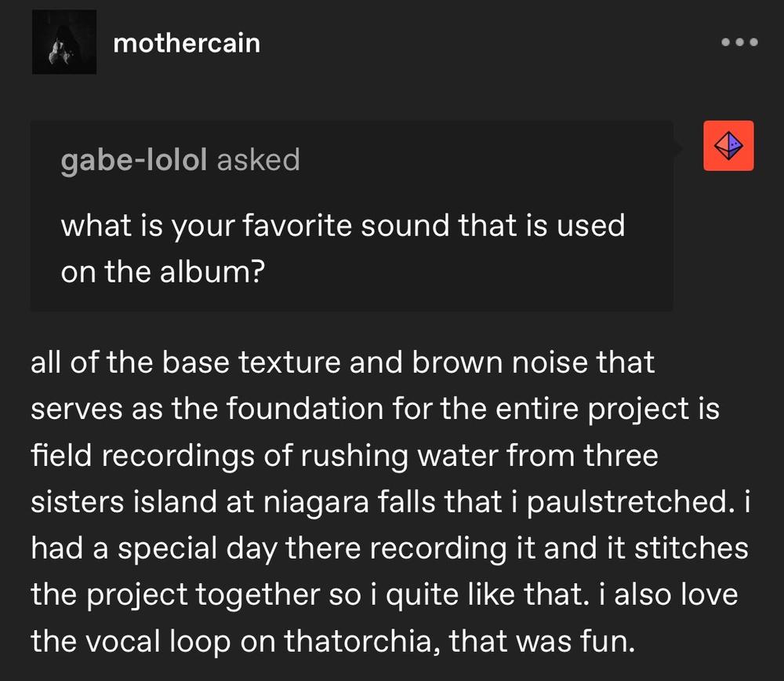The height and width of the screenshot is (681, 784).
Task: Open gabe-lolol's profile from the ask
Action: click(x=133, y=160)
